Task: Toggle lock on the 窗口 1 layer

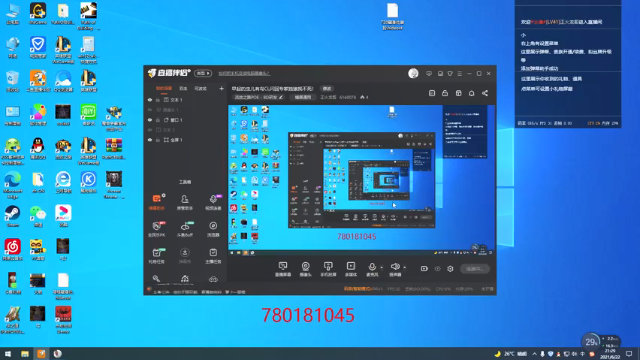Action: pos(158,120)
